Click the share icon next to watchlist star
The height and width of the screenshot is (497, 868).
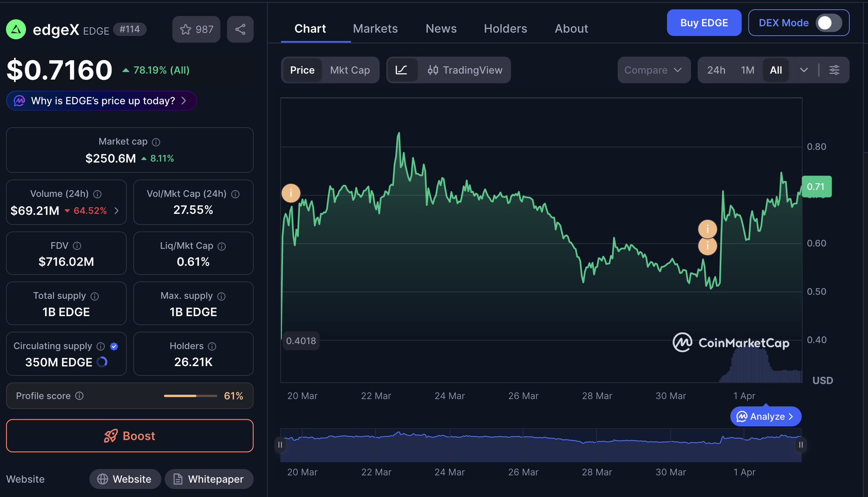tap(240, 29)
